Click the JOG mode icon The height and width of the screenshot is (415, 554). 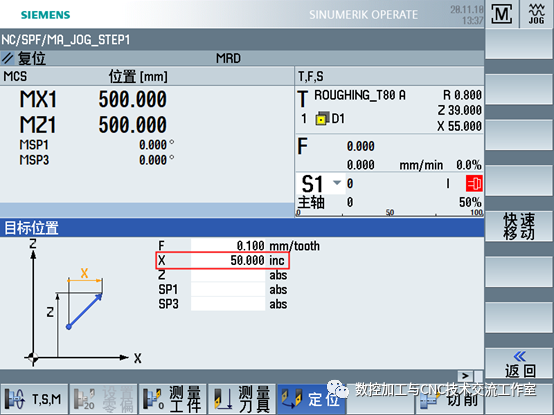click(x=536, y=14)
